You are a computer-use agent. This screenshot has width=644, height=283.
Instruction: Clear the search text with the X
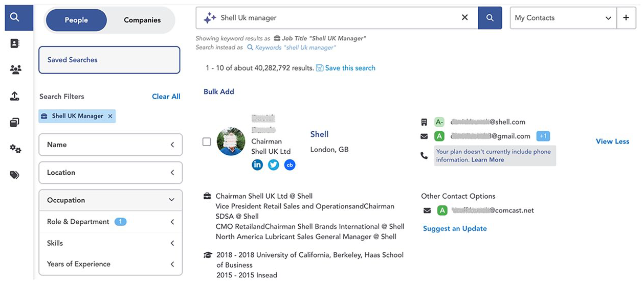pos(464,17)
